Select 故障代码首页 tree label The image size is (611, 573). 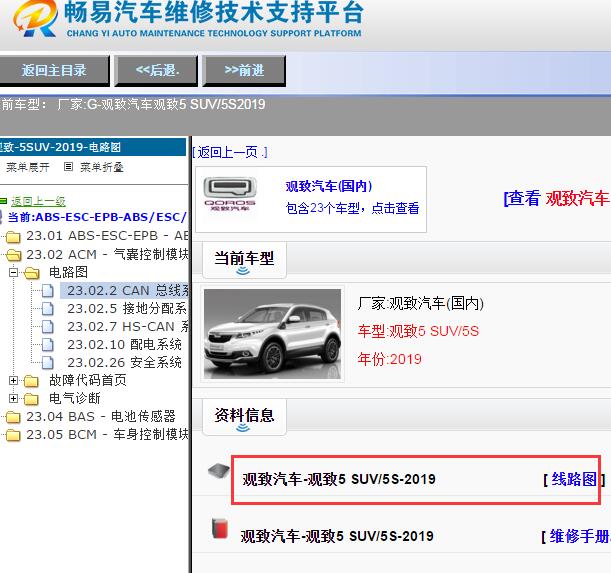[x=88, y=380]
